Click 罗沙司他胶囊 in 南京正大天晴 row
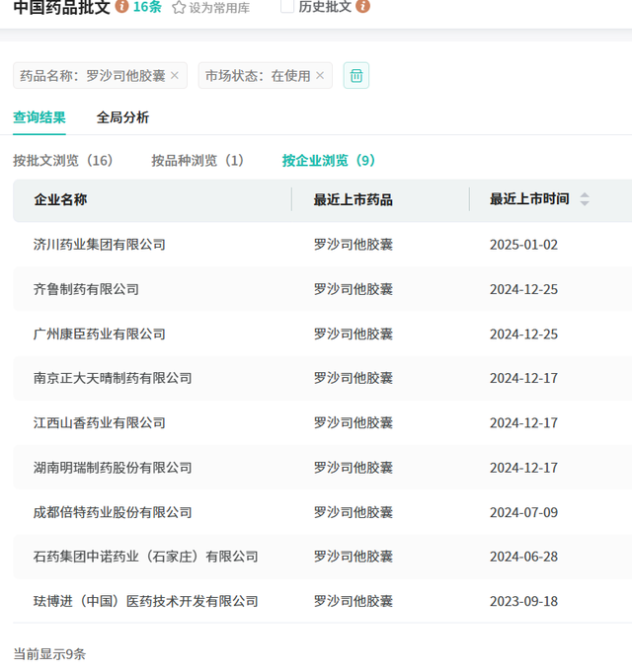This screenshot has width=632, height=672. coord(353,378)
